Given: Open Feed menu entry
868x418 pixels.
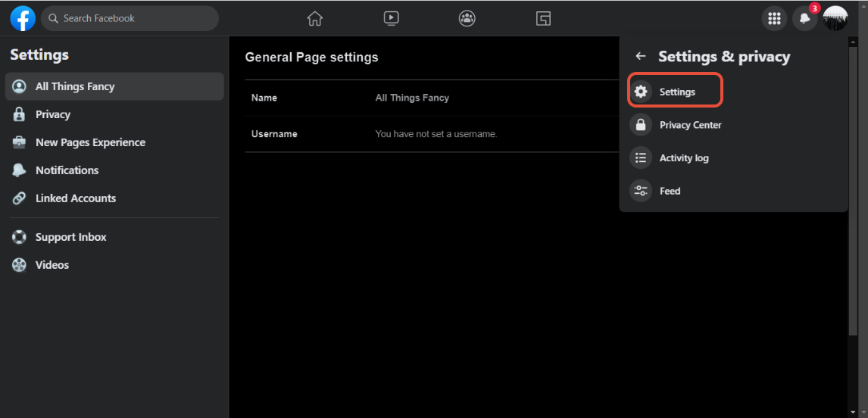Looking at the screenshot, I should pyautogui.click(x=733, y=191).
